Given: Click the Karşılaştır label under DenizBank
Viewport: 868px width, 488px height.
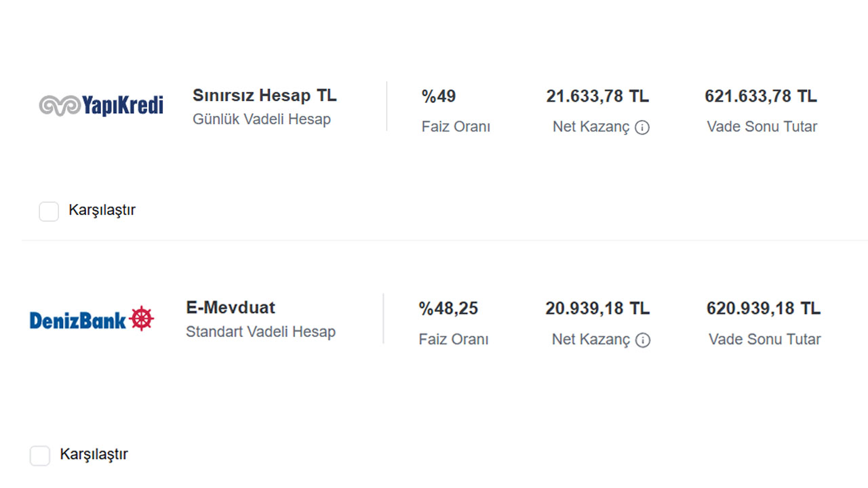Looking at the screenshot, I should click(94, 454).
